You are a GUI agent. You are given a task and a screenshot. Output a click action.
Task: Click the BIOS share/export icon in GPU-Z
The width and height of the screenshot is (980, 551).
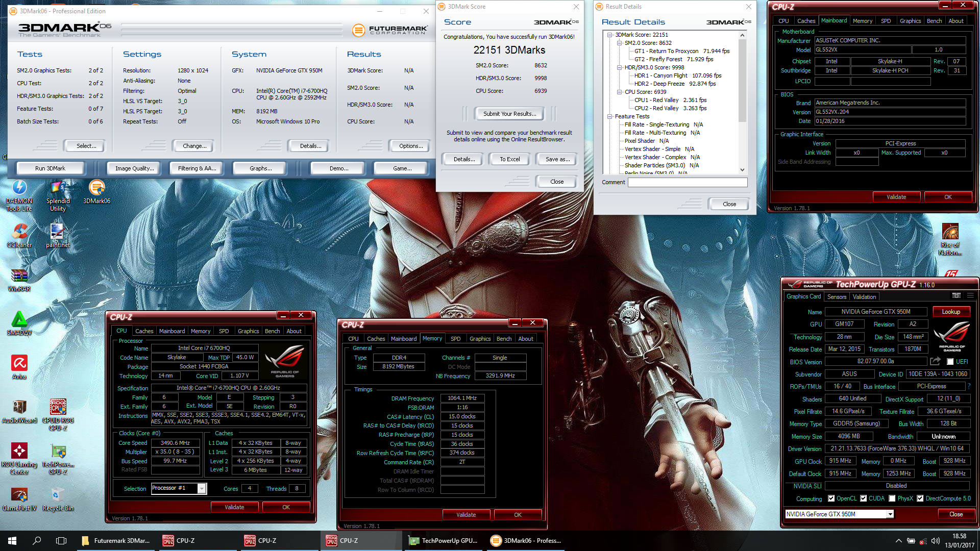point(935,361)
